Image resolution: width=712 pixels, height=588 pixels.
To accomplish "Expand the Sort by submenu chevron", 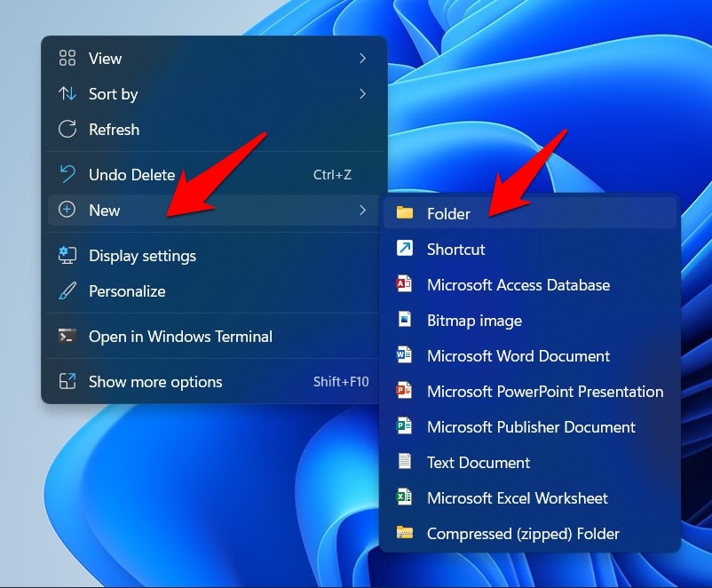I will pos(363,94).
